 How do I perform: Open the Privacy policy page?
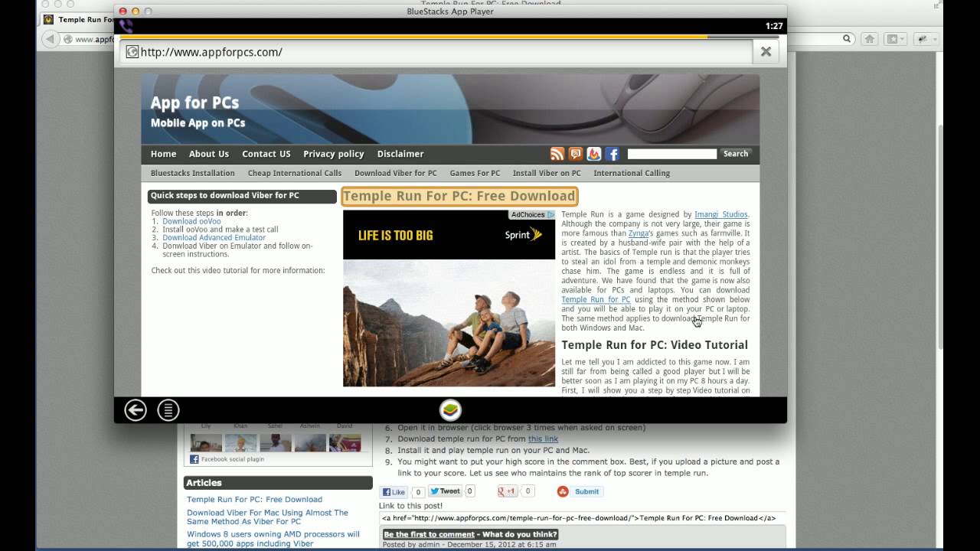tap(334, 154)
